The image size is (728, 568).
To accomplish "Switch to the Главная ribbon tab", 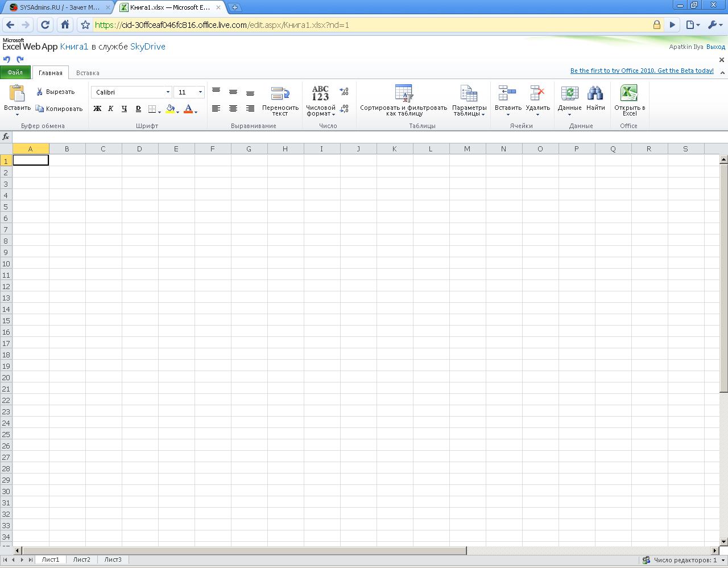I will 51,73.
